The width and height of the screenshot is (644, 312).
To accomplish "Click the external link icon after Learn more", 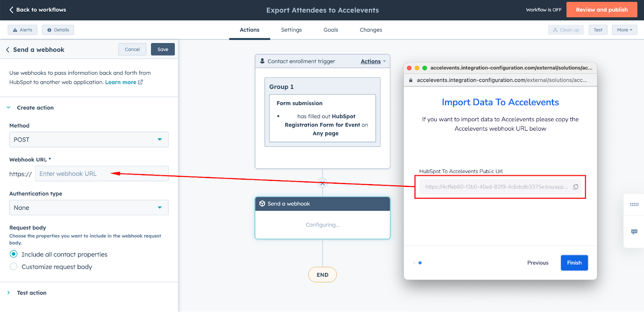I will point(140,82).
